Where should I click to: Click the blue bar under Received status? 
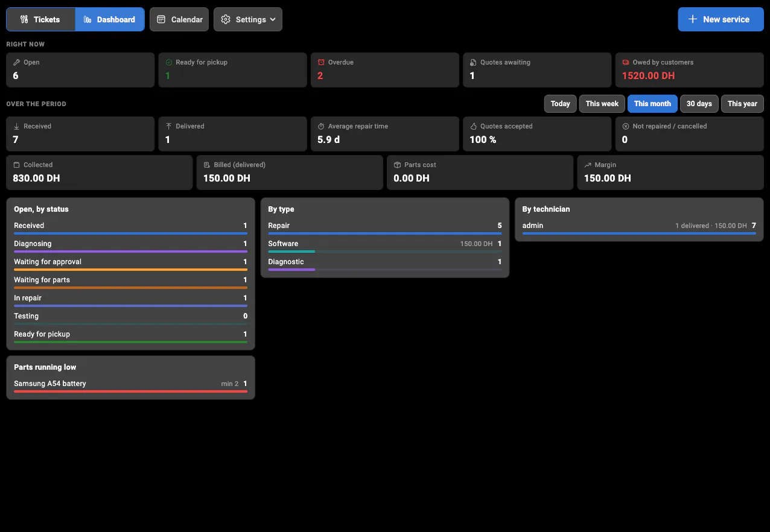(130, 233)
